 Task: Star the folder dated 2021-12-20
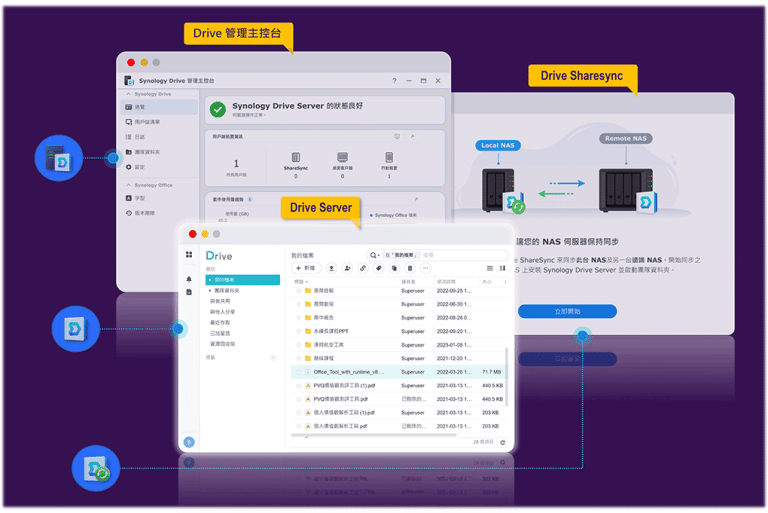coord(298,358)
